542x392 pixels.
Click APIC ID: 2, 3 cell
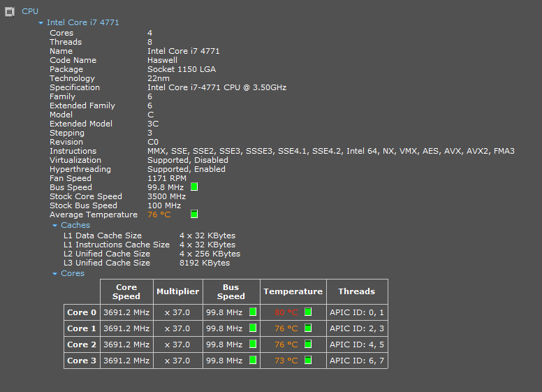point(357,328)
